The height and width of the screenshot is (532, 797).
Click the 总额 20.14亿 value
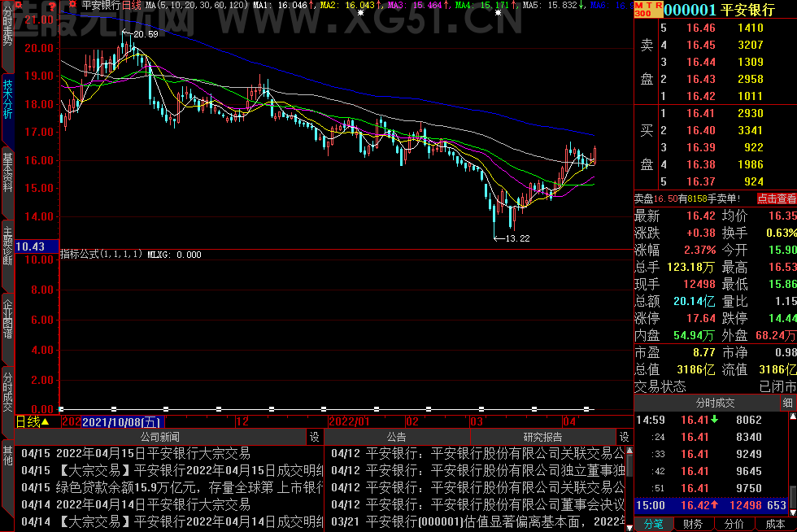tap(694, 301)
